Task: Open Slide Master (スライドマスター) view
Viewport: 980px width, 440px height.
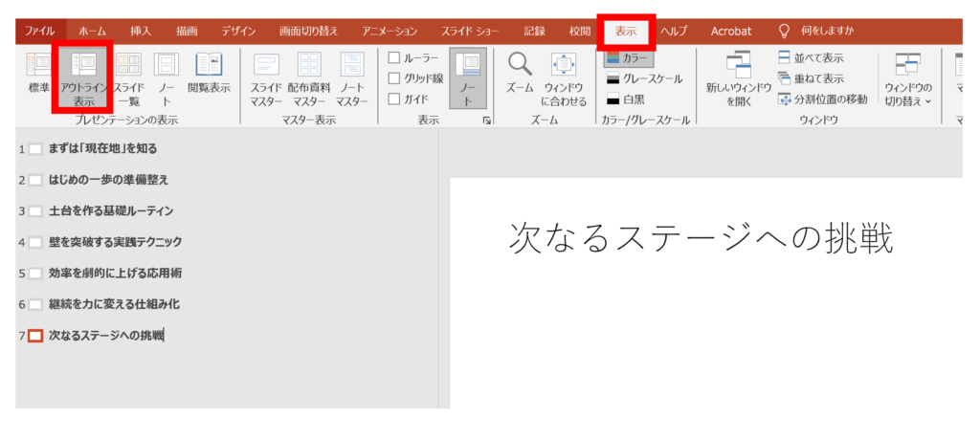Action: pos(265,78)
